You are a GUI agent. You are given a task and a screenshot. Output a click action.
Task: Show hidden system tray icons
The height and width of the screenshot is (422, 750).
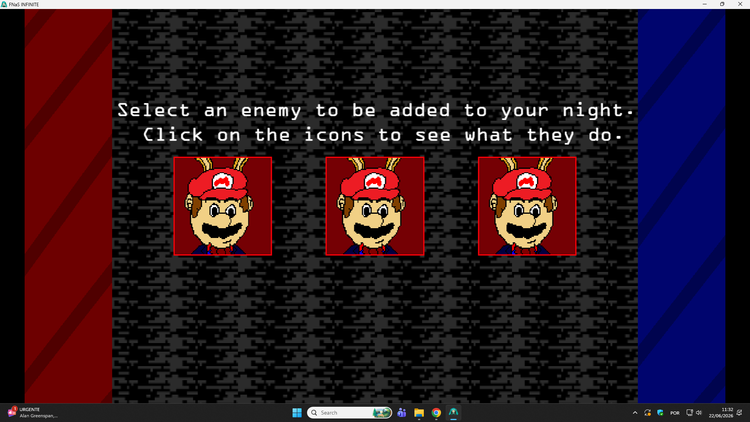[635, 412]
